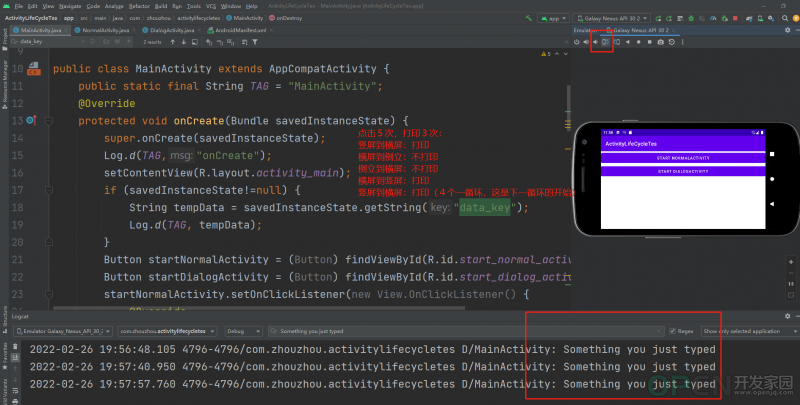This screenshot has width=800, height=405.
Task: Click the Logcat search filter field
Action: [464, 331]
